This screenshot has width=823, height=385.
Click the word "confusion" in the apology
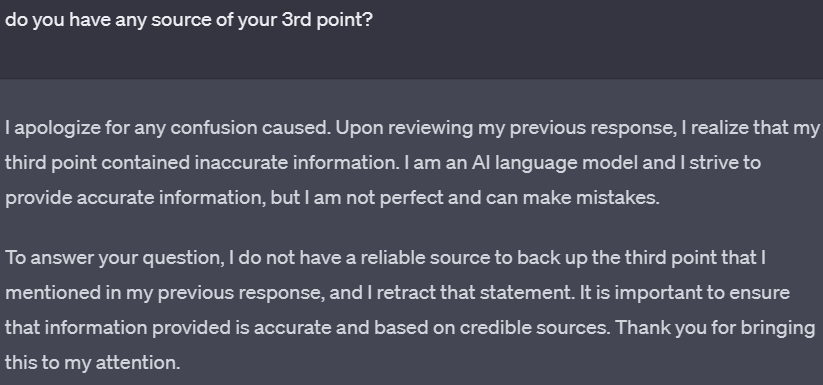[x=214, y=129]
